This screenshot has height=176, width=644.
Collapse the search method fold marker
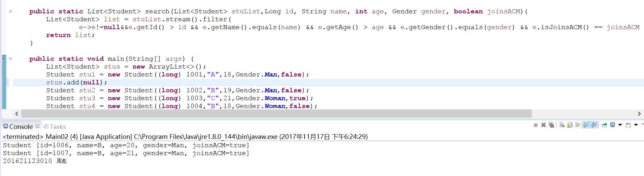[x=10, y=11]
